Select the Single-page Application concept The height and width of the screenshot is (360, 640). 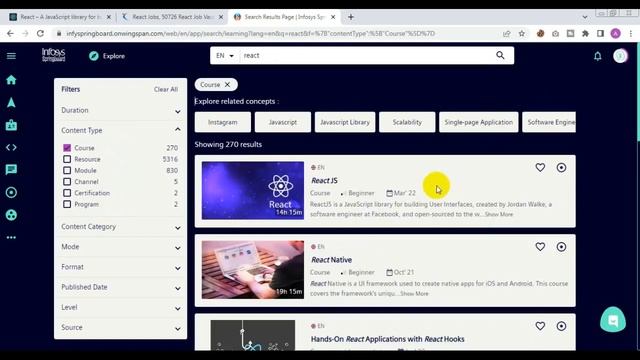point(478,122)
